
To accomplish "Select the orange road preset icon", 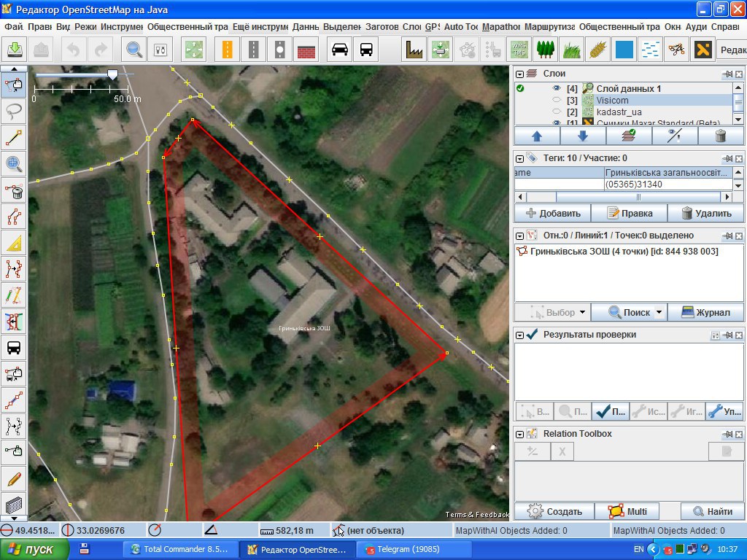I will 228,50.
